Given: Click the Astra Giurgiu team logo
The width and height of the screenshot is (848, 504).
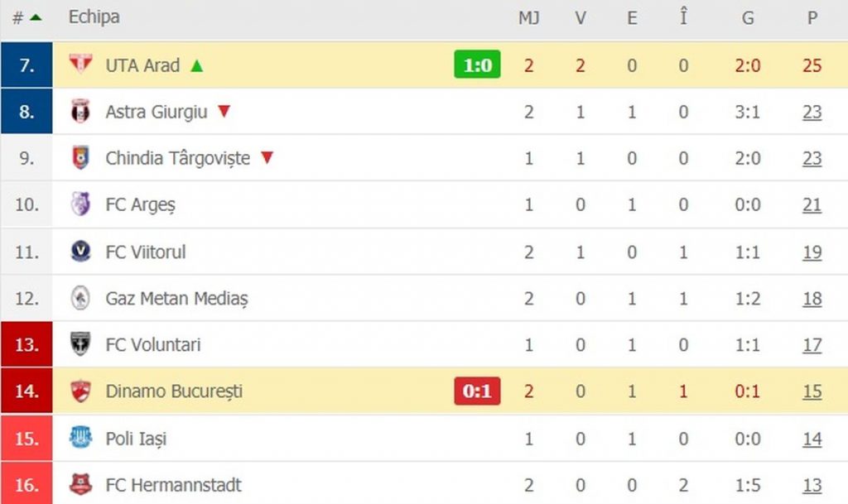Looking at the screenshot, I should pyautogui.click(x=80, y=112).
